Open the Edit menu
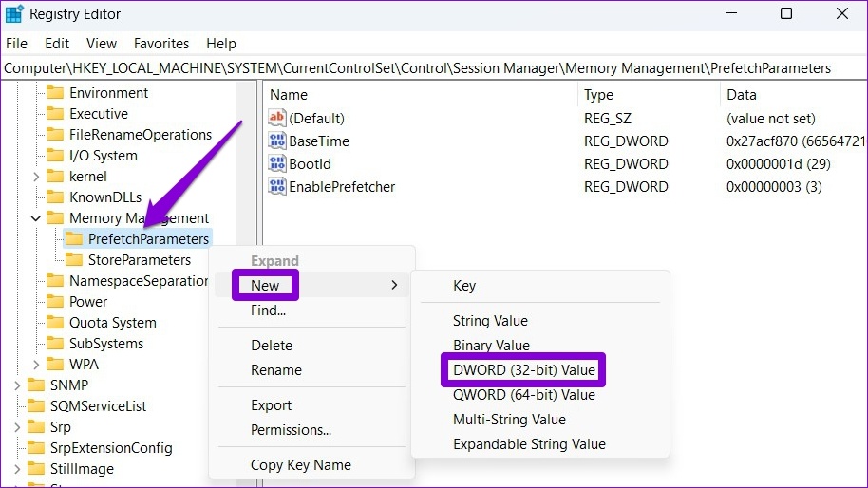The width and height of the screenshot is (868, 488). point(57,43)
